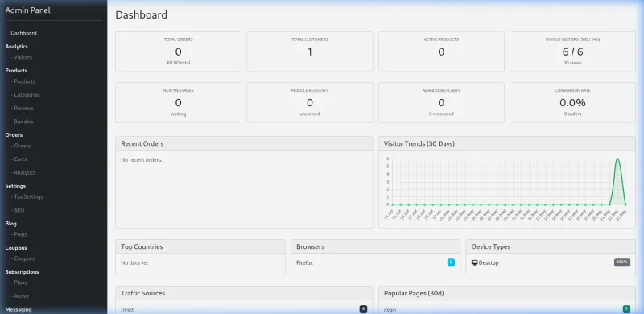Click the '€0.00 total' text
This screenshot has height=314, width=644.
[178, 63]
